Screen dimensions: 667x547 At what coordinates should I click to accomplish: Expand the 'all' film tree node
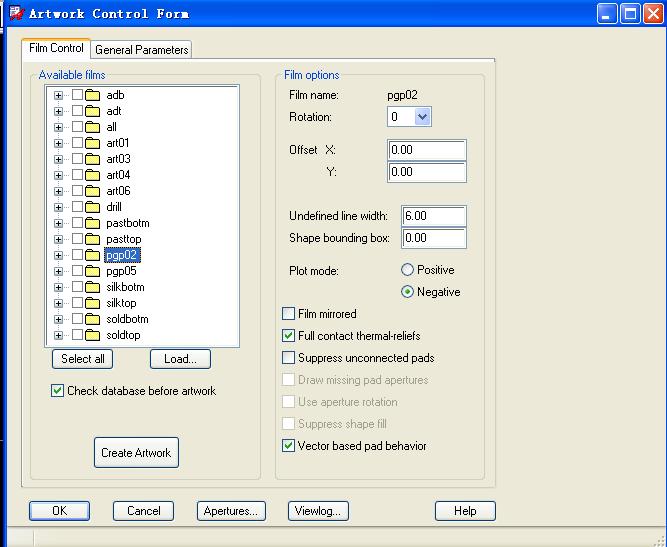point(58,128)
